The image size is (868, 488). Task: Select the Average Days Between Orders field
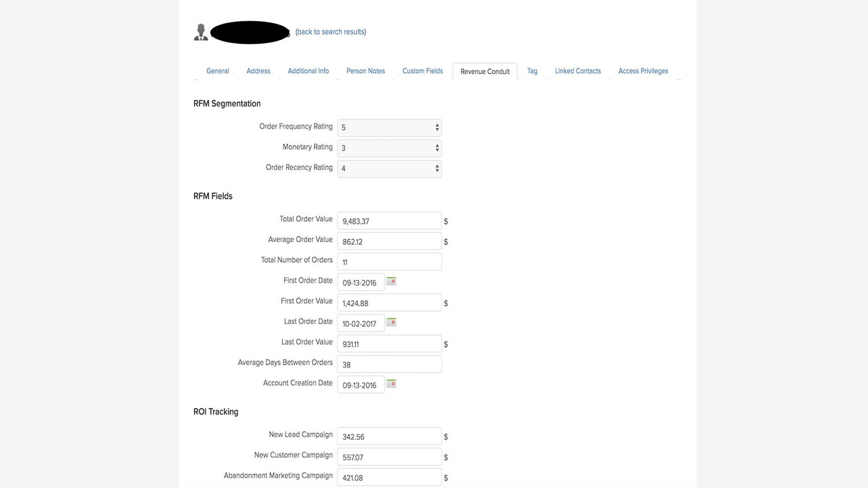[x=389, y=363]
